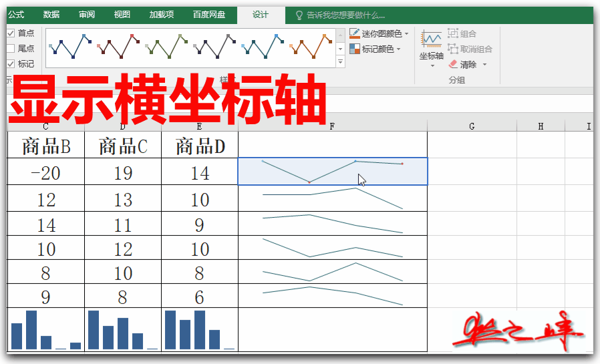Choose the green sparkline style
The width and height of the screenshot is (600, 364).
166,46
